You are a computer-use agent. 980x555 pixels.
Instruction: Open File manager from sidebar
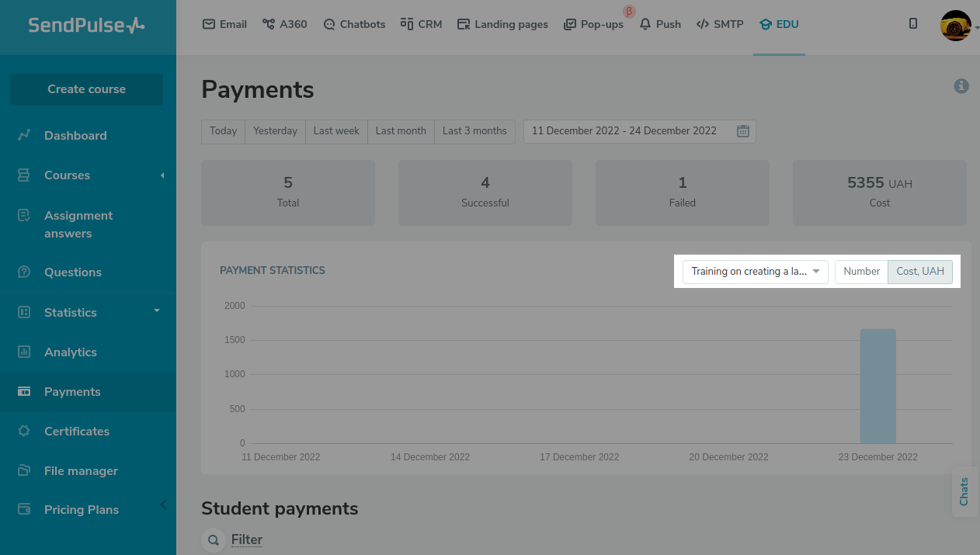click(x=81, y=470)
